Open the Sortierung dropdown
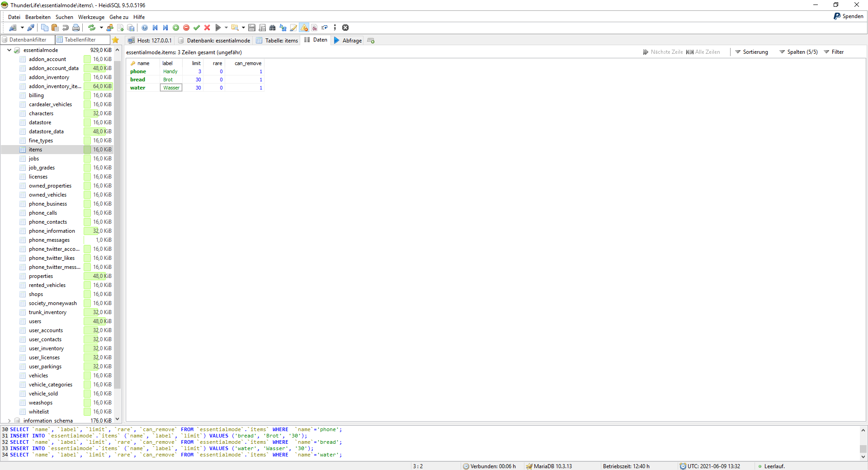This screenshot has height=470, width=868. pos(751,52)
